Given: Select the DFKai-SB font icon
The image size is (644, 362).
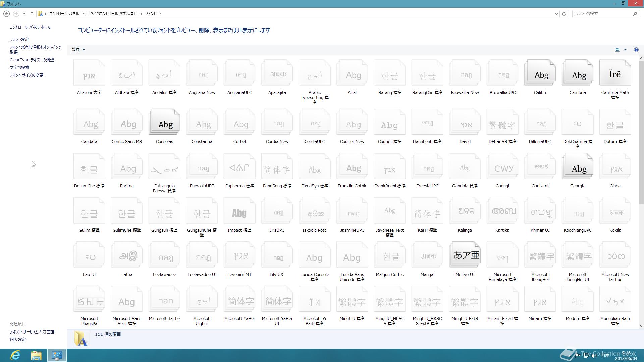Looking at the screenshot, I should tap(502, 122).
